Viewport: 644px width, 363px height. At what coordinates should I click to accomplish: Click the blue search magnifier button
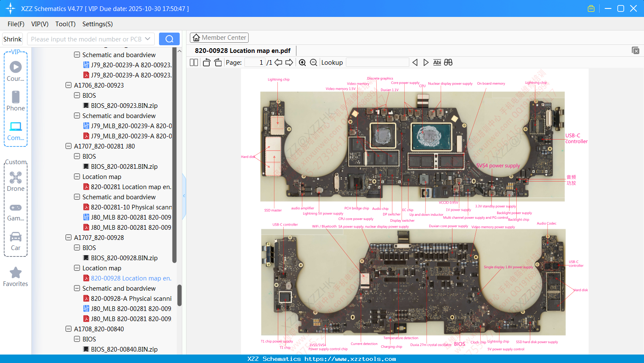tap(169, 39)
